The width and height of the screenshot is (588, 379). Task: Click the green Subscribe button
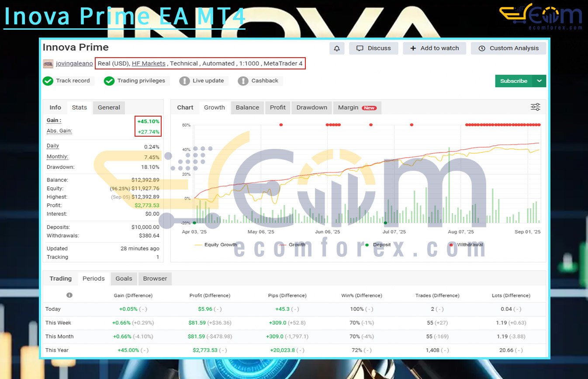click(x=514, y=81)
